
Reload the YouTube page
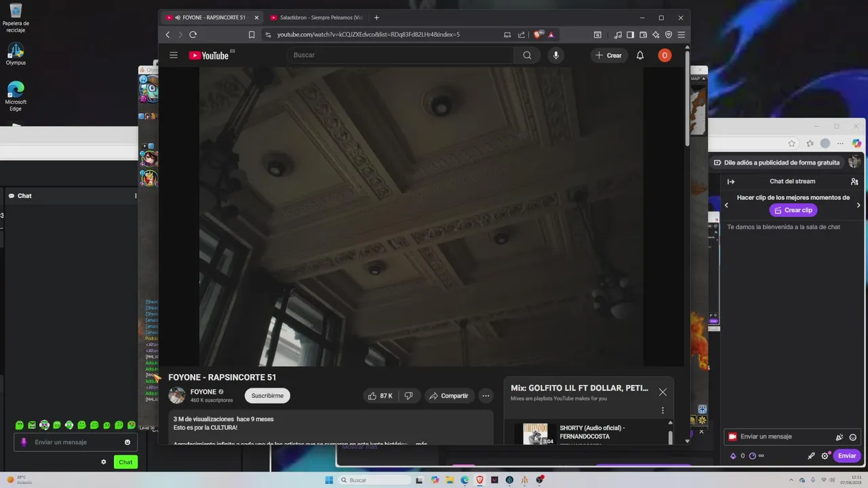coord(193,35)
